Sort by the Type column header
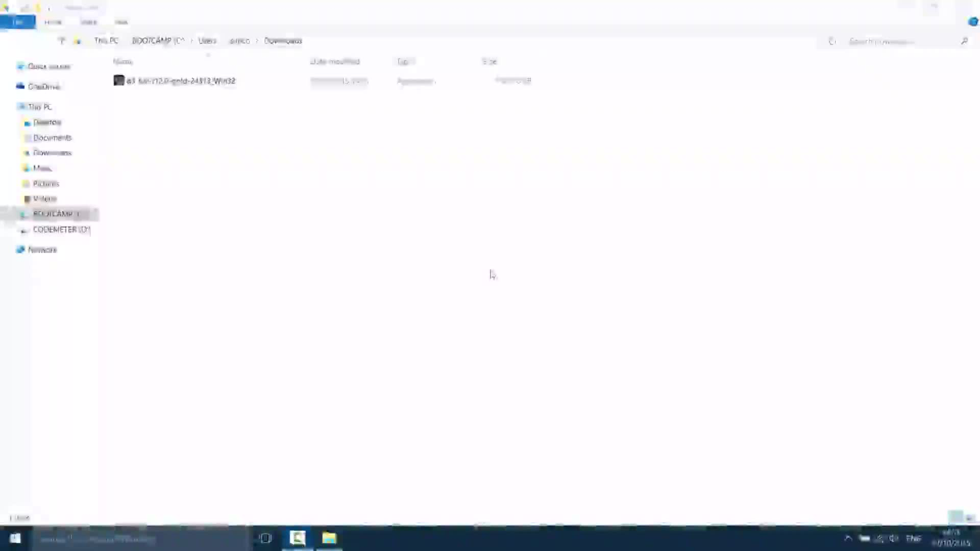The height and width of the screenshot is (551, 980). click(406, 61)
